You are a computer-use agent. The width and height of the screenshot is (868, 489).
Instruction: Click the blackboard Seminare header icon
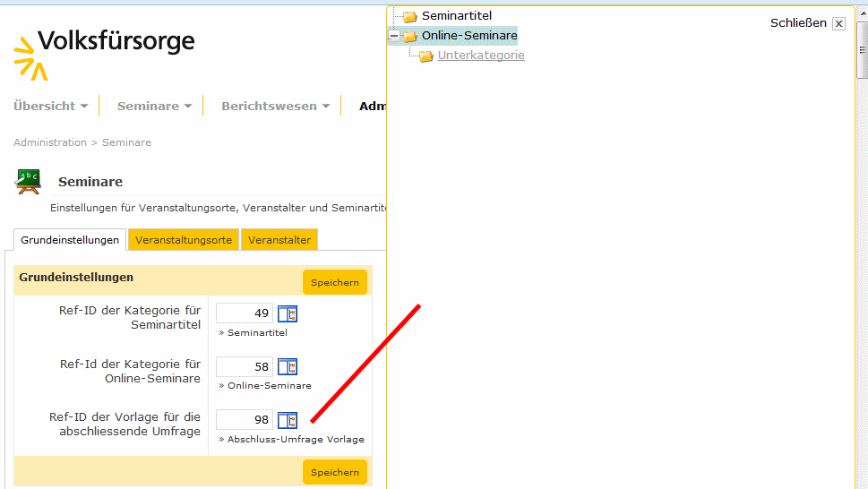pyautogui.click(x=28, y=181)
